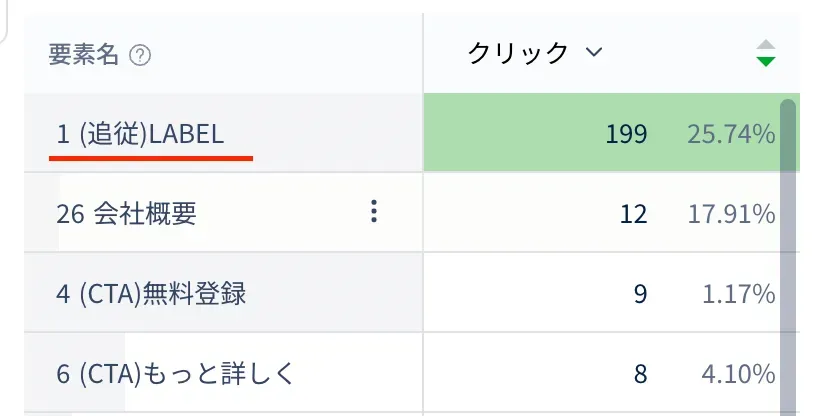Click the green descending sort arrow
Screen dimensions: 832x416
[766, 62]
